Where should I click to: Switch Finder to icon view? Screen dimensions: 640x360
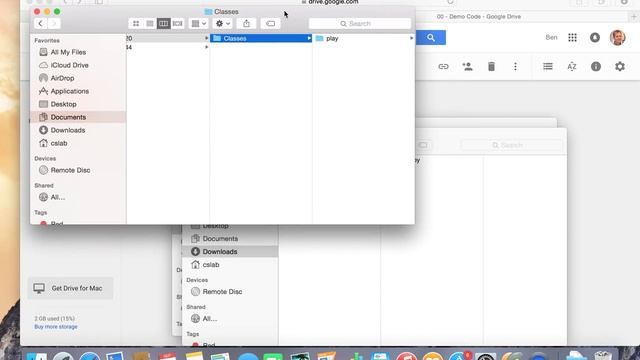point(136,24)
